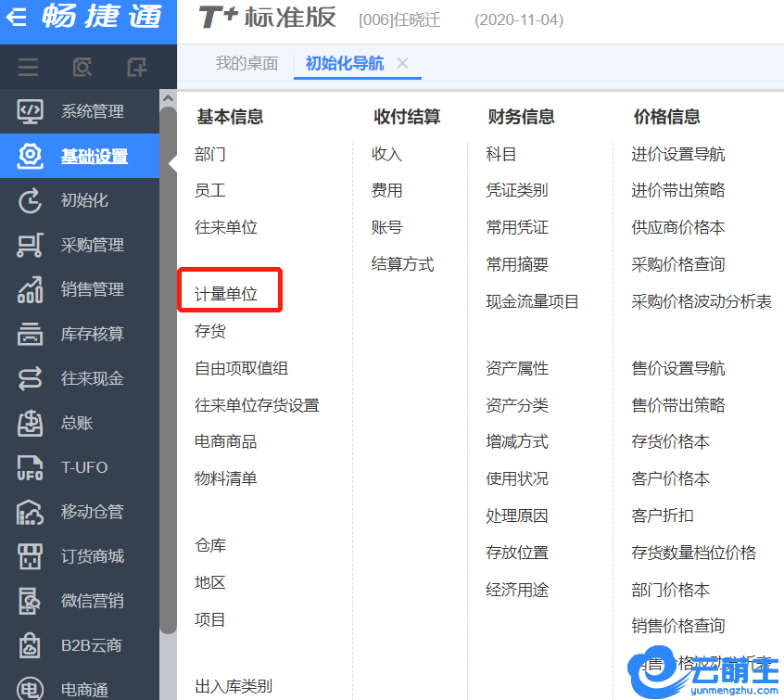Select the T-UFO module icon

tap(31, 467)
